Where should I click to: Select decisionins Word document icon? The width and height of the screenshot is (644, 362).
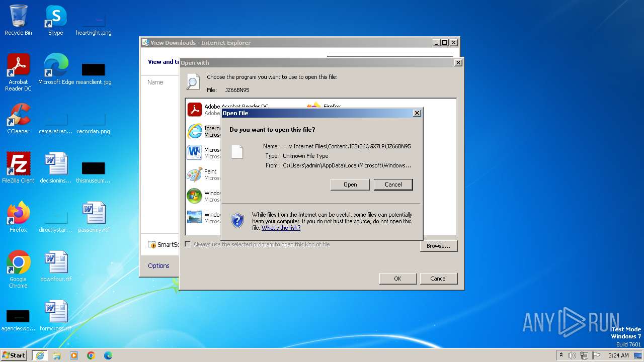coord(56,168)
